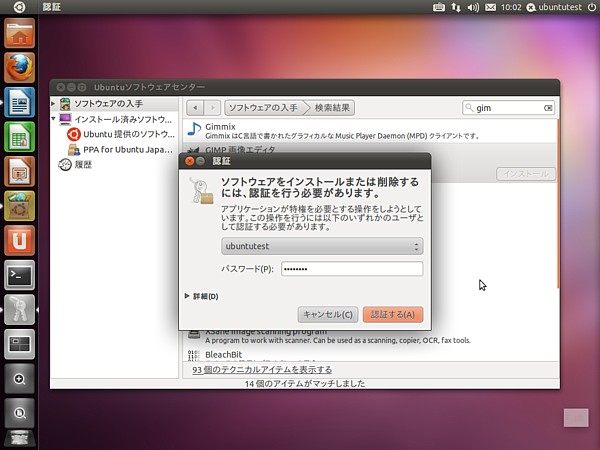Click the 認証する(A) button
This screenshot has width=600, height=450.
pyautogui.click(x=393, y=315)
